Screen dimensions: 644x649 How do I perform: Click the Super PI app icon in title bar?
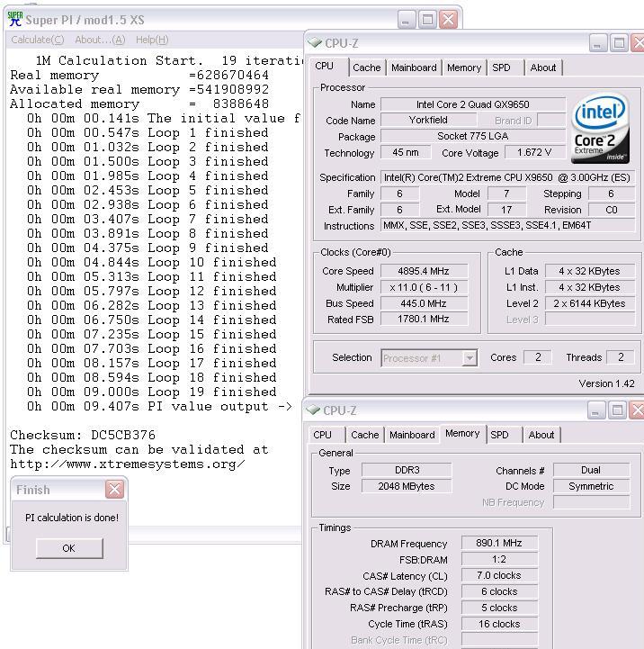click(x=15, y=20)
